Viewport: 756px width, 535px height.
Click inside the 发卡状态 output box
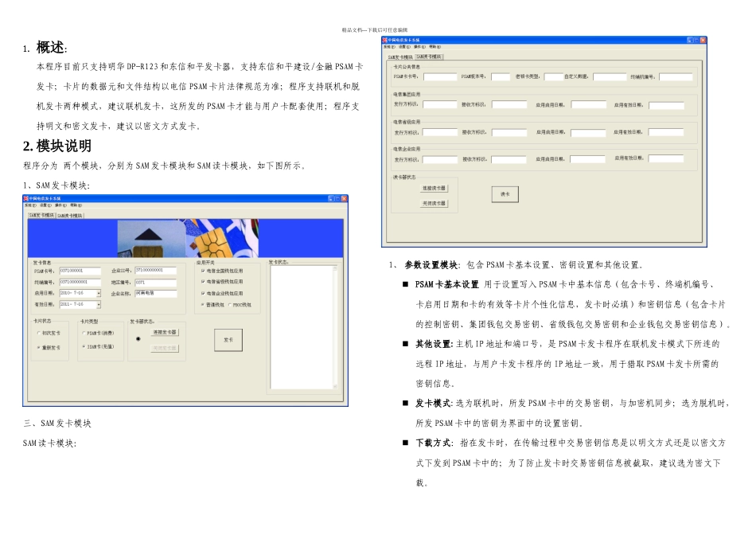[x=302, y=327]
